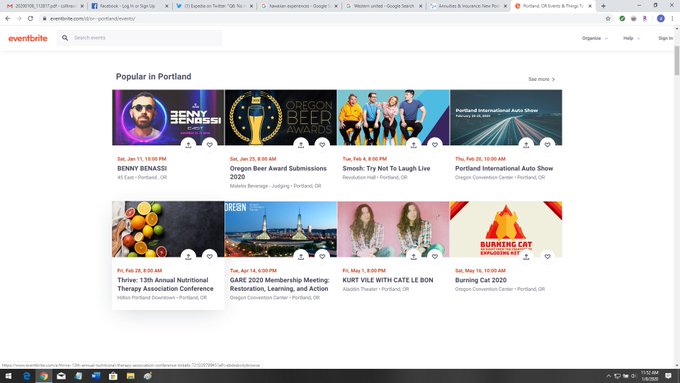The width and height of the screenshot is (680, 383).
Task: Favorite the KURT VILE WITH CATE LE BON event
Action: click(x=435, y=256)
